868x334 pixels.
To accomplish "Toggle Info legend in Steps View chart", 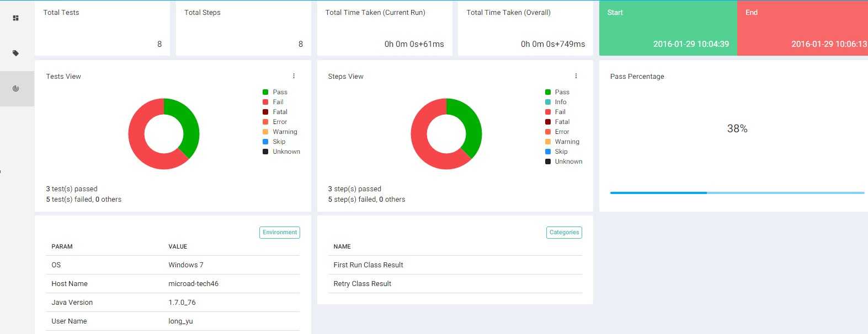I will coord(556,102).
